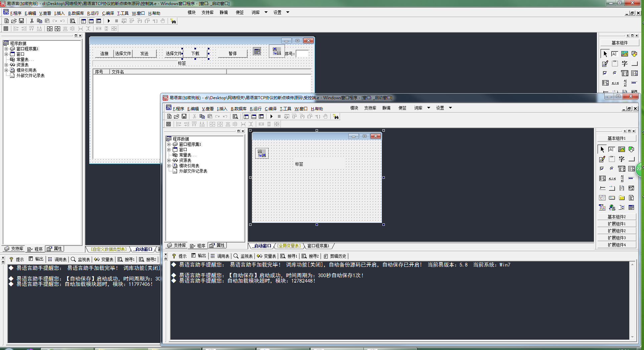The height and width of the screenshot is (350, 644).
Task: Click New file icon in front window toolbar
Action: [169, 117]
